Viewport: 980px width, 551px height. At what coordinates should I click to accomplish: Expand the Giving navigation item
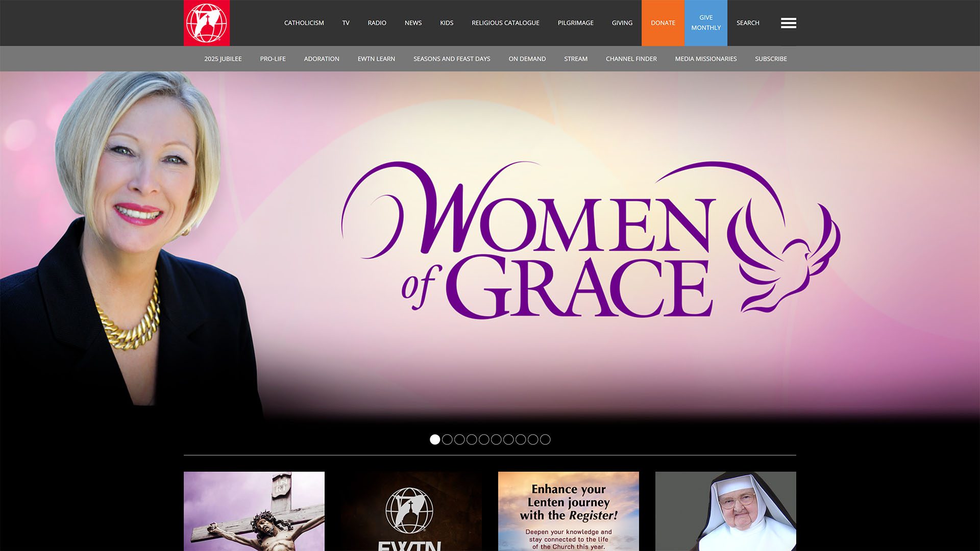(x=622, y=23)
